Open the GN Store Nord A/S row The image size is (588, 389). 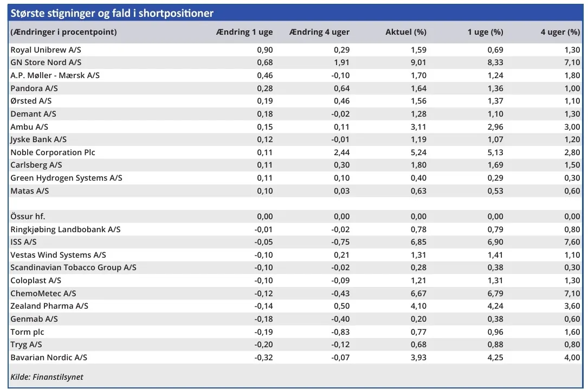click(x=46, y=62)
